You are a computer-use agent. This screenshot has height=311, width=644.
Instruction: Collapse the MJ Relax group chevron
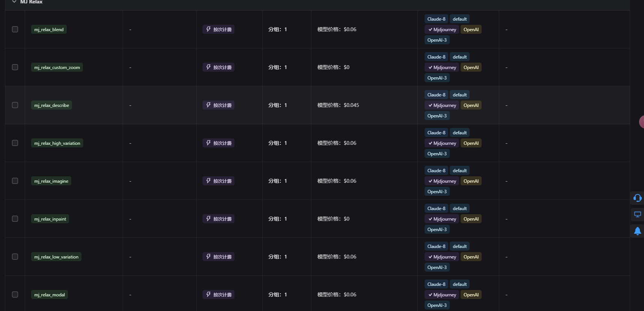(x=14, y=2)
